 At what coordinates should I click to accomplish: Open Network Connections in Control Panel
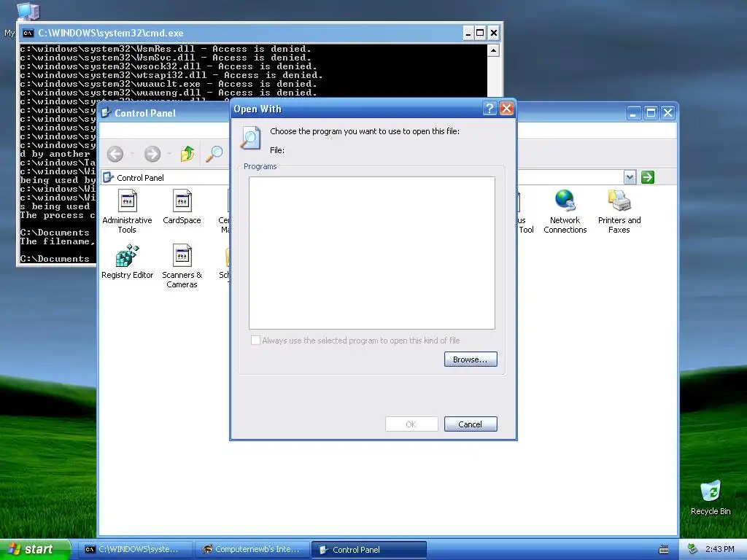[x=565, y=211]
